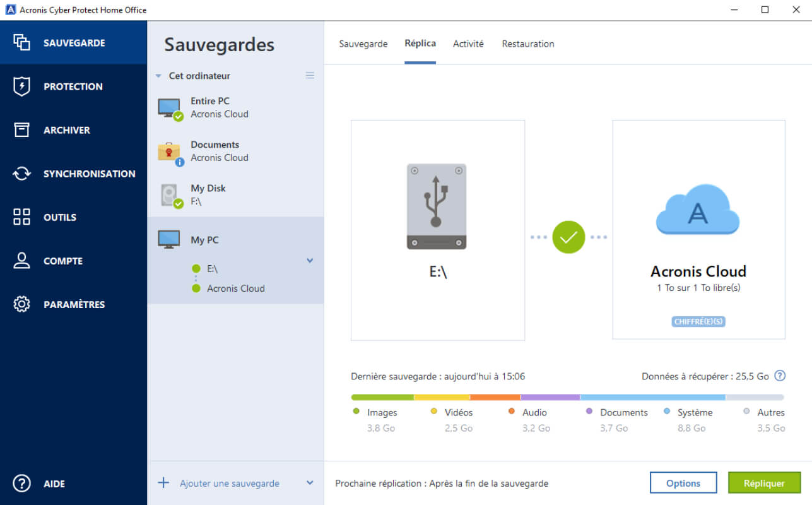Click the Compte user icon
The width and height of the screenshot is (812, 505).
point(22,261)
